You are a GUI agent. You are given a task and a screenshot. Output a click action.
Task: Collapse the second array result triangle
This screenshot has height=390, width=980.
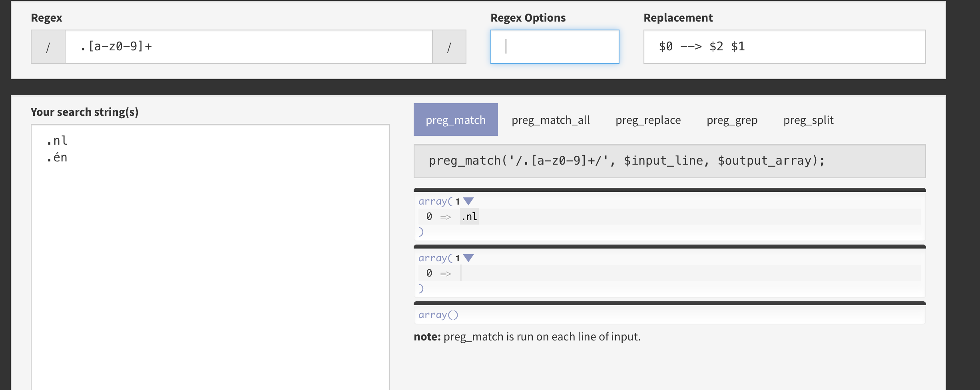468,258
